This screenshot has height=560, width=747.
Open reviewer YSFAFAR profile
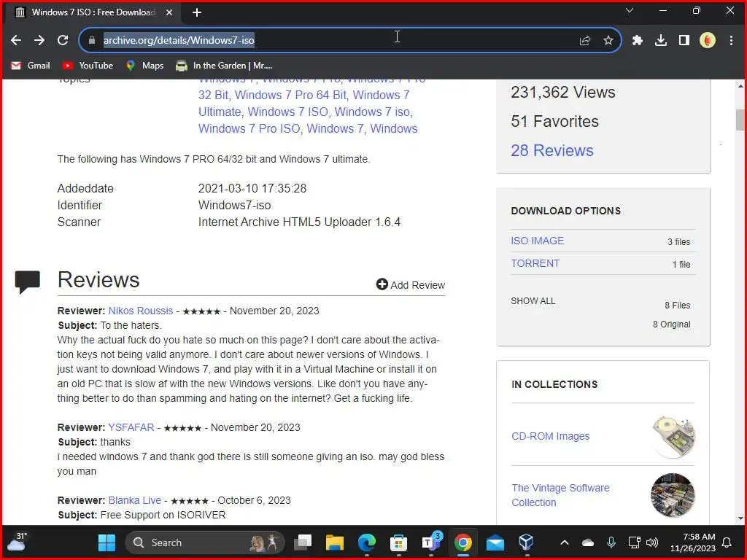click(131, 427)
